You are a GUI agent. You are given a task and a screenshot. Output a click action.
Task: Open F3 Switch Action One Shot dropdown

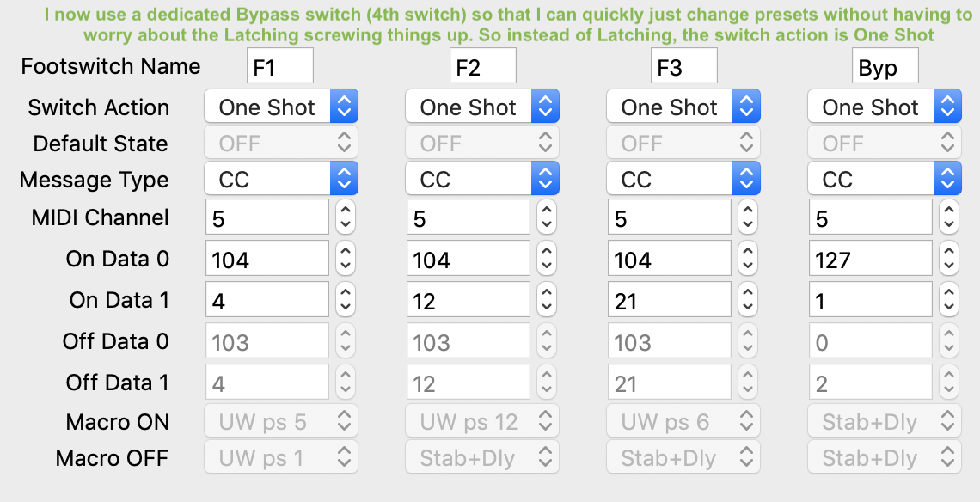683,107
